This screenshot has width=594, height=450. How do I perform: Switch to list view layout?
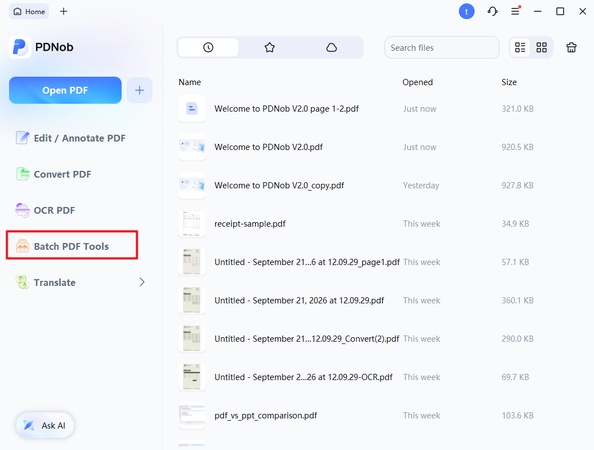[520, 47]
